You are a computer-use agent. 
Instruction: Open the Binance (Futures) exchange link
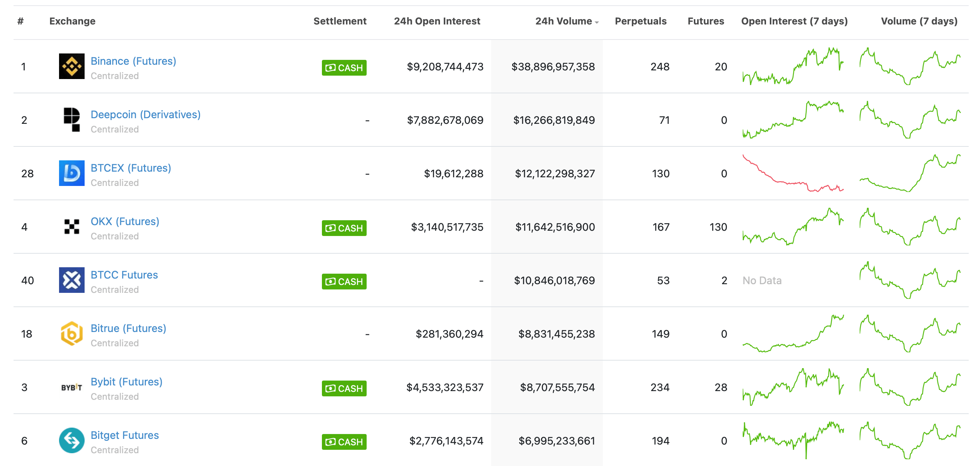[x=133, y=61]
